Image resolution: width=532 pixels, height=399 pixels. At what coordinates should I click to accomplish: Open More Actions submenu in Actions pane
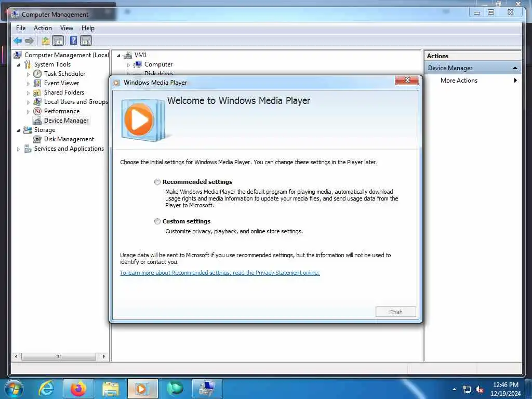click(473, 81)
